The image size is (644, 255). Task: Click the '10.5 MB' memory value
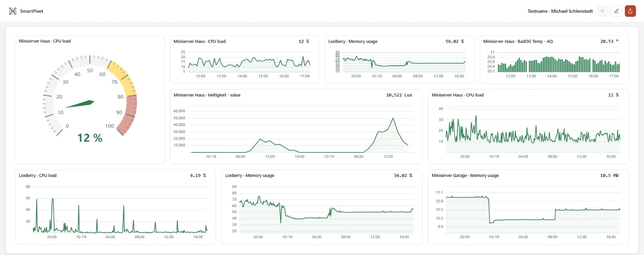tap(609, 175)
